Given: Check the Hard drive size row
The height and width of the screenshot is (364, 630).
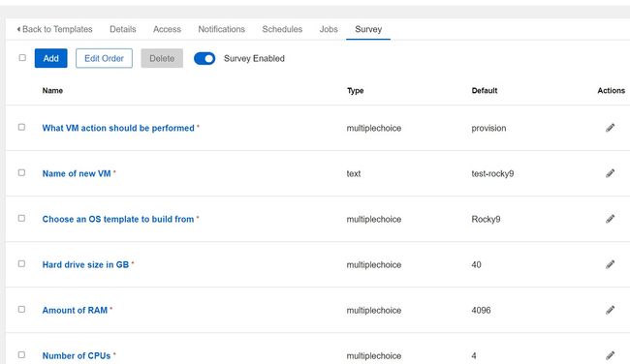Looking at the screenshot, I should click(21, 263).
